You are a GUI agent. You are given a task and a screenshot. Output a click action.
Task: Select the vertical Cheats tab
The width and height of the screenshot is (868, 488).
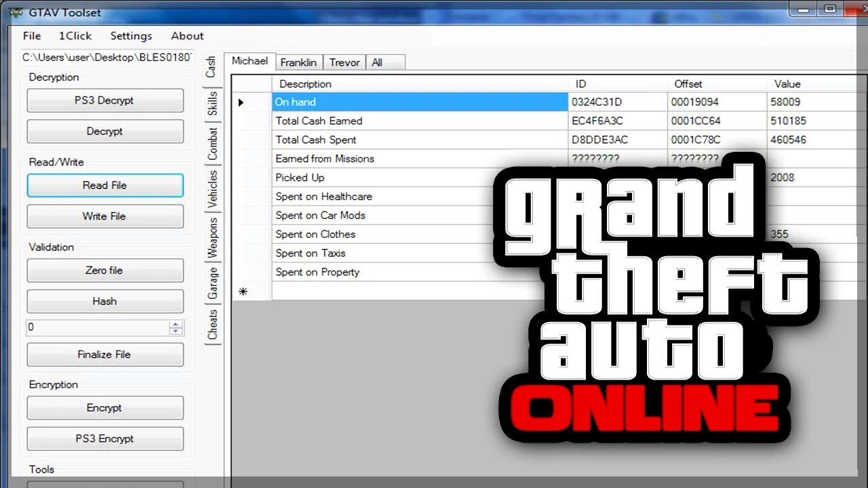coord(212,325)
